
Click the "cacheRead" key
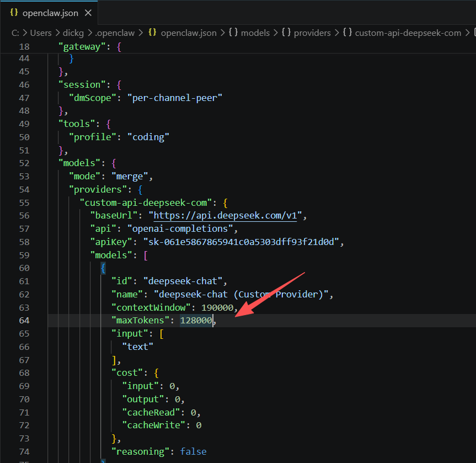click(x=151, y=413)
